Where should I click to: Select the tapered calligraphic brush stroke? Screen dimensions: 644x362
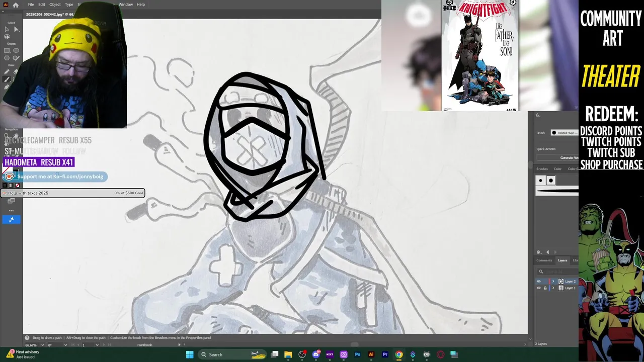(557, 191)
